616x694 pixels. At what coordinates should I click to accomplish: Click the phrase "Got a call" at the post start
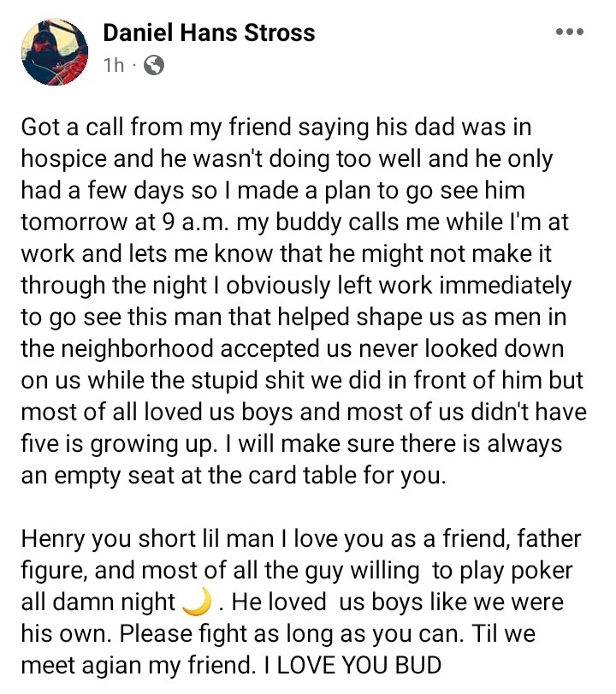(77, 128)
